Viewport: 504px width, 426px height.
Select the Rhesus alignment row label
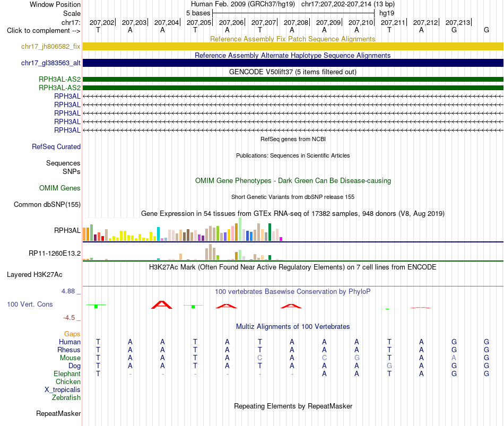pos(69,350)
